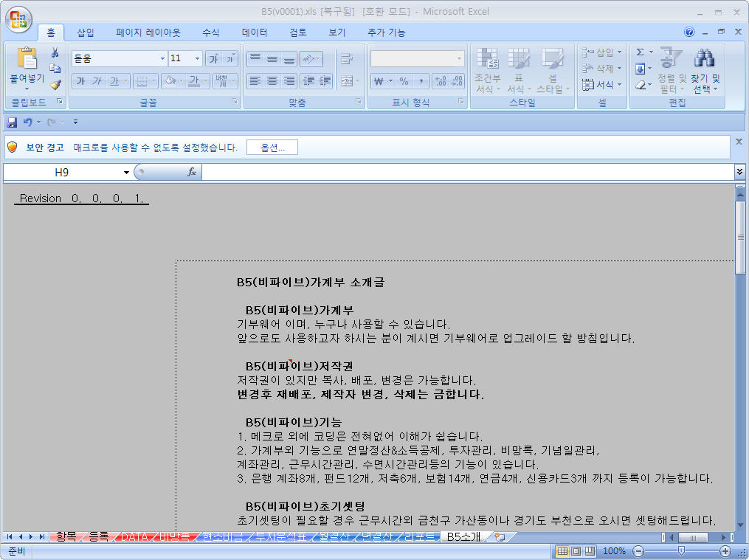Viewport: 749px width, 560px height.
Task: Open the 찾기 및 선택 find and select dropdown
Action: pos(705,71)
